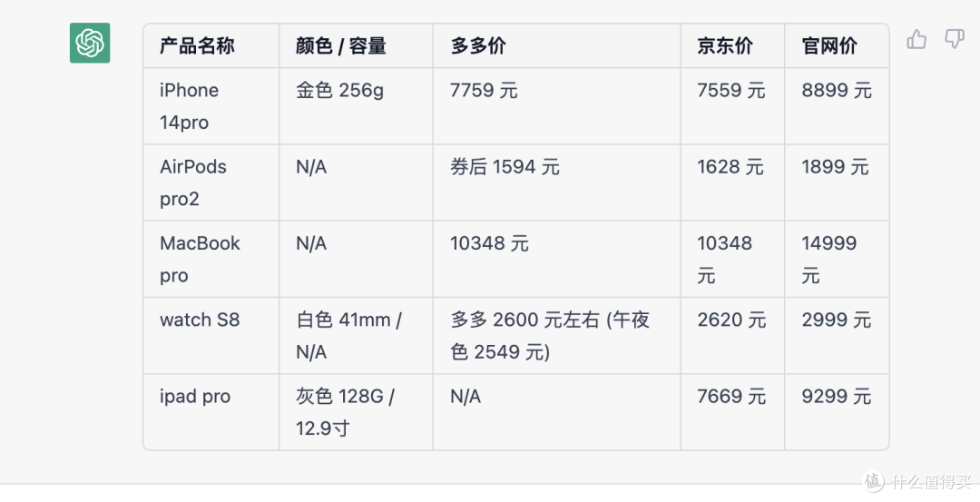
Task: Click the 灰色 128G / 12.9寸 cell
Action: (x=356, y=412)
